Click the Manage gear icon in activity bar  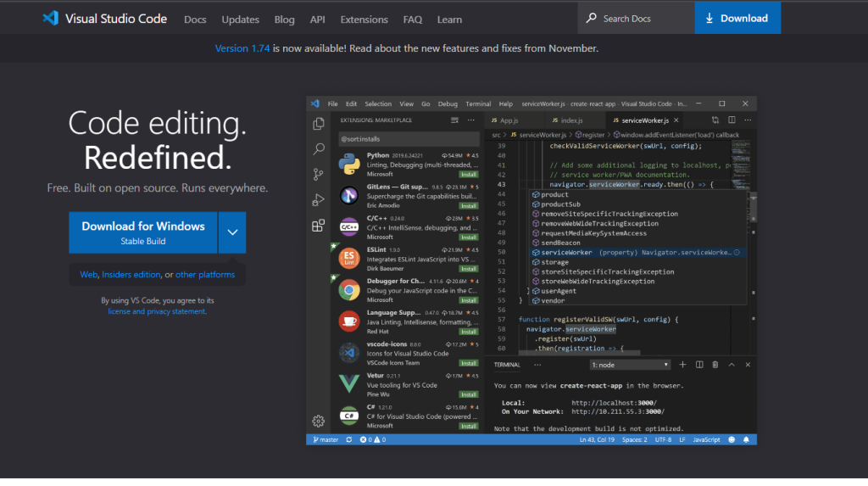click(319, 422)
